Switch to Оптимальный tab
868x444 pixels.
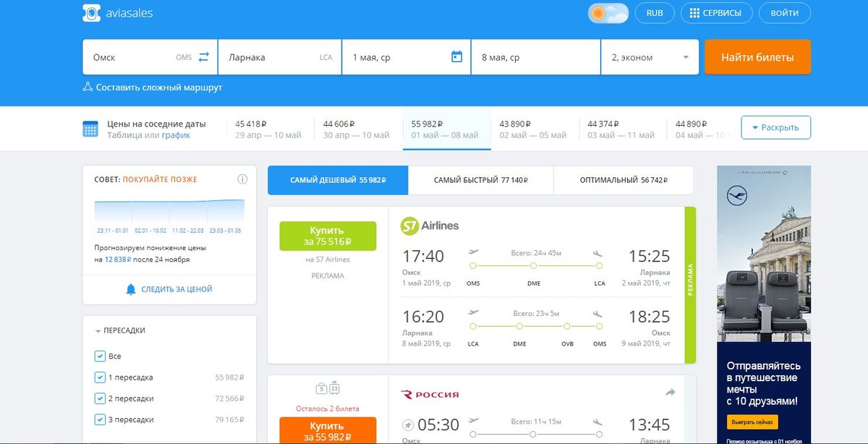click(x=624, y=180)
